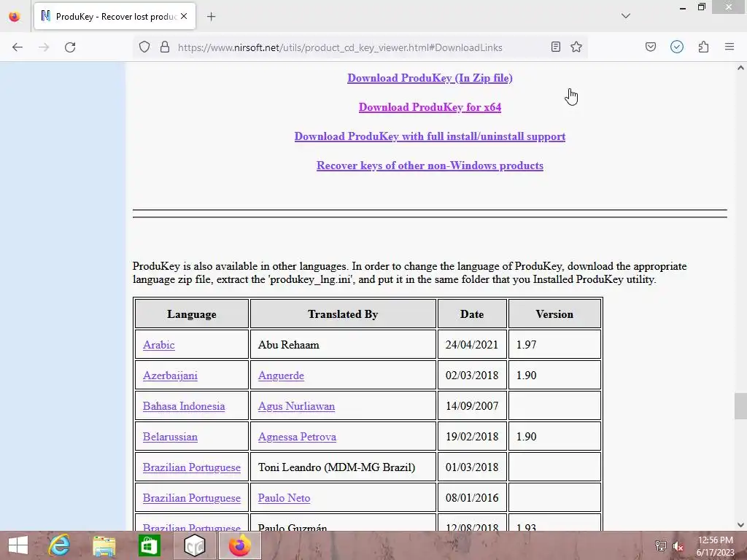Open the cube app taskbar icon
The width and height of the screenshot is (747, 560).
click(x=194, y=545)
